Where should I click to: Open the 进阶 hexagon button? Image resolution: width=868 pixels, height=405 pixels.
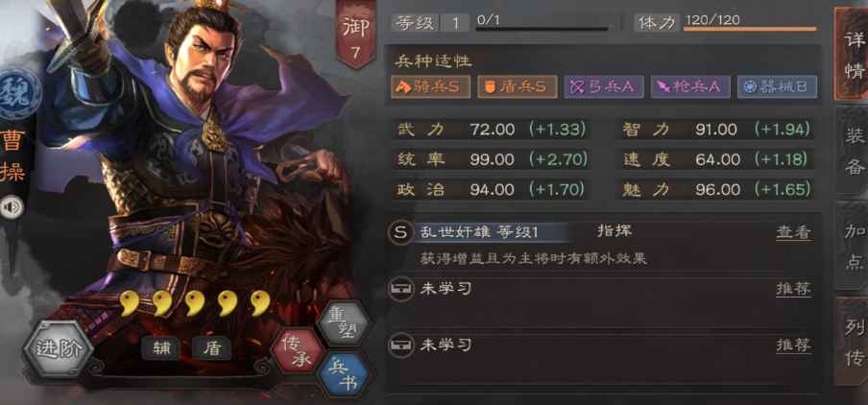[60, 348]
